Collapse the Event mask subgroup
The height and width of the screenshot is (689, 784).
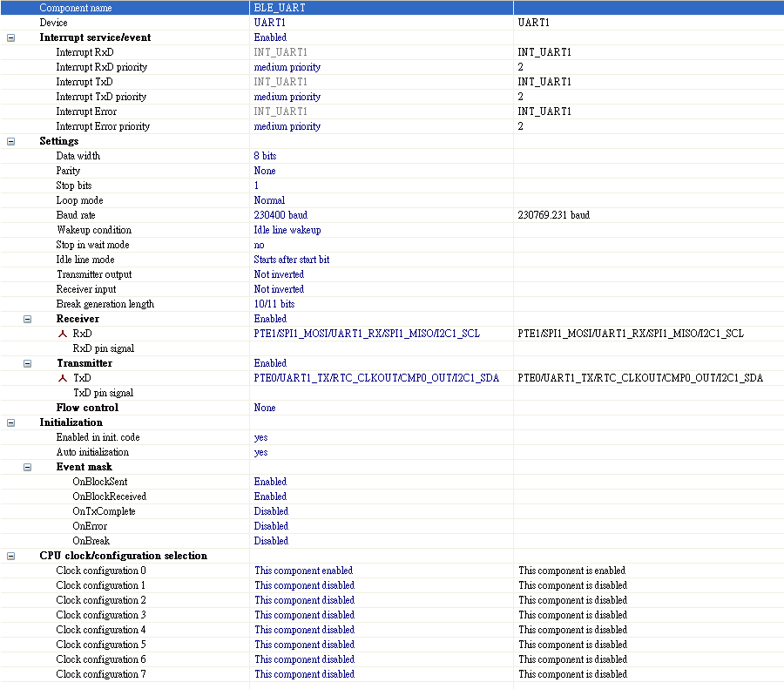tap(28, 467)
